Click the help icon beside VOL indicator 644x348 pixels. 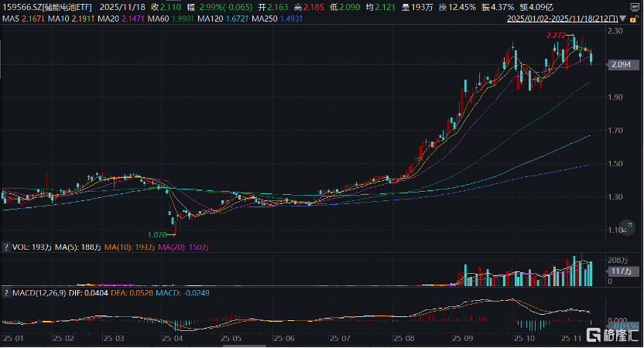6,247
